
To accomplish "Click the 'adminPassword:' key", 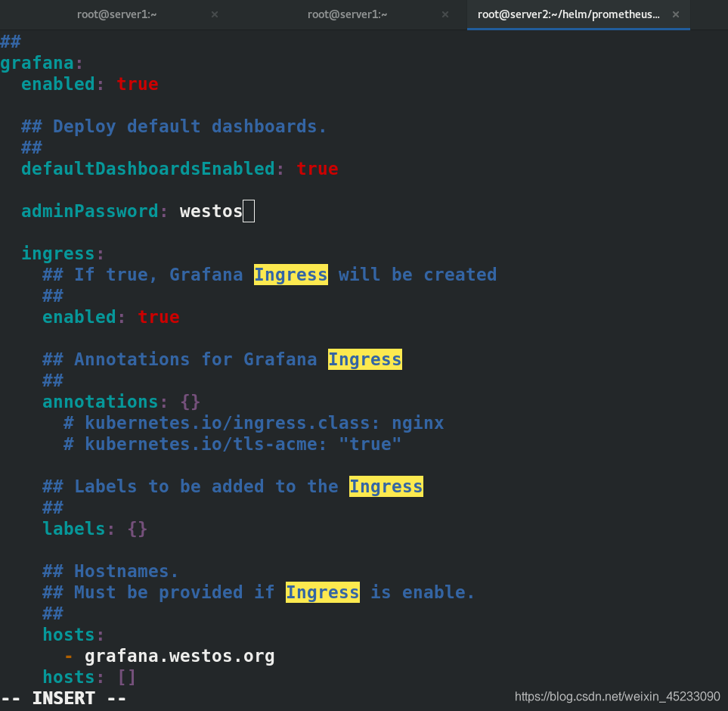I will [x=94, y=211].
